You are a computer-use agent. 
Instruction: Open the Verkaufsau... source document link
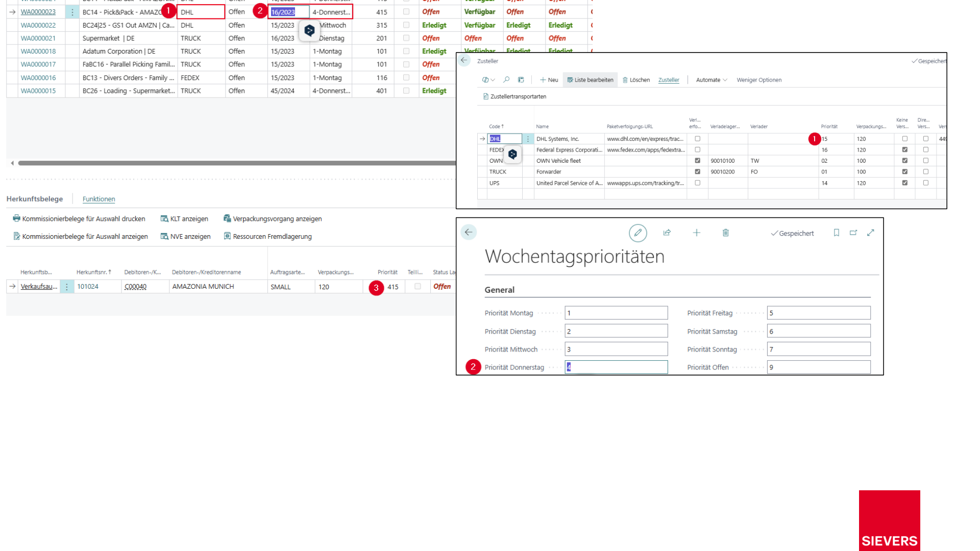[x=39, y=286]
